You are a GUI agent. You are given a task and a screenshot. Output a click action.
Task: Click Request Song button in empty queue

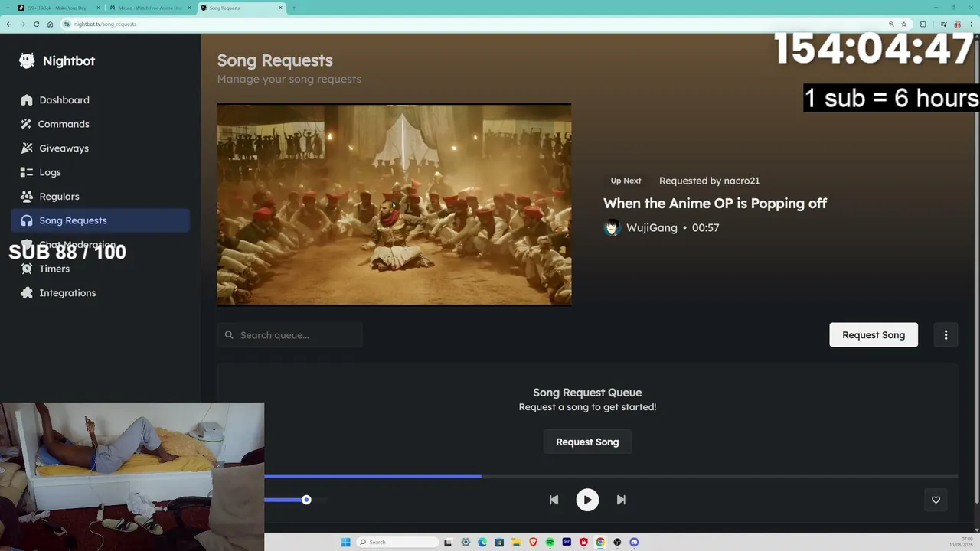pyautogui.click(x=587, y=442)
